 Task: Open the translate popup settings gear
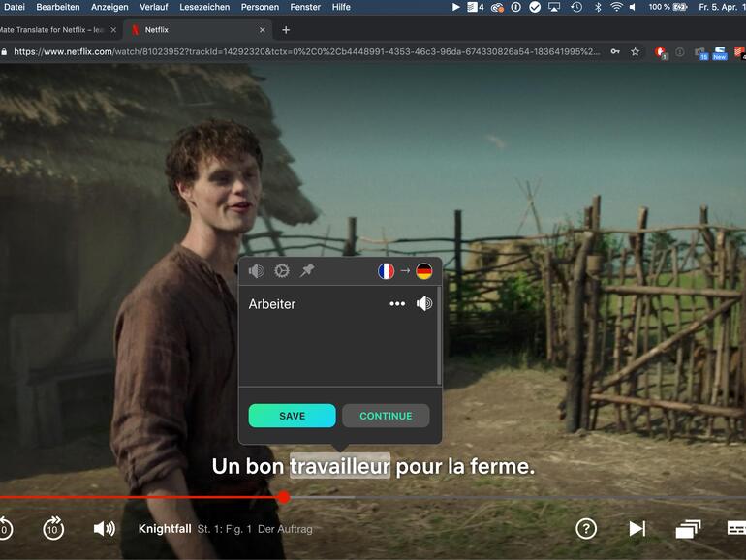282,271
